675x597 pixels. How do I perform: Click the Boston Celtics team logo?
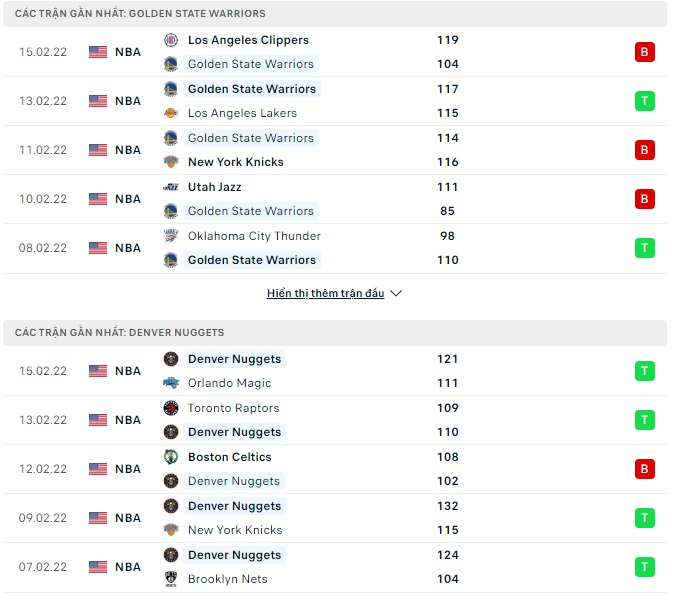pyautogui.click(x=170, y=457)
